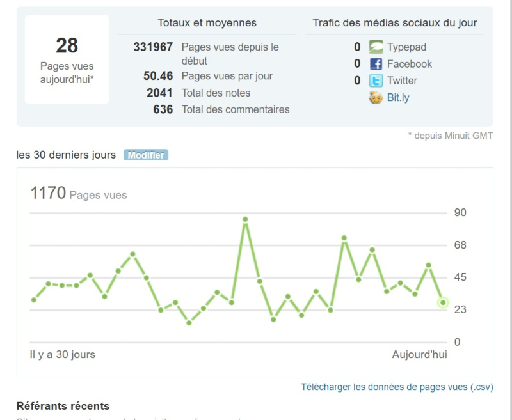Click the 50.46 pages vues par jour value
The image size is (512, 420).
(x=158, y=76)
